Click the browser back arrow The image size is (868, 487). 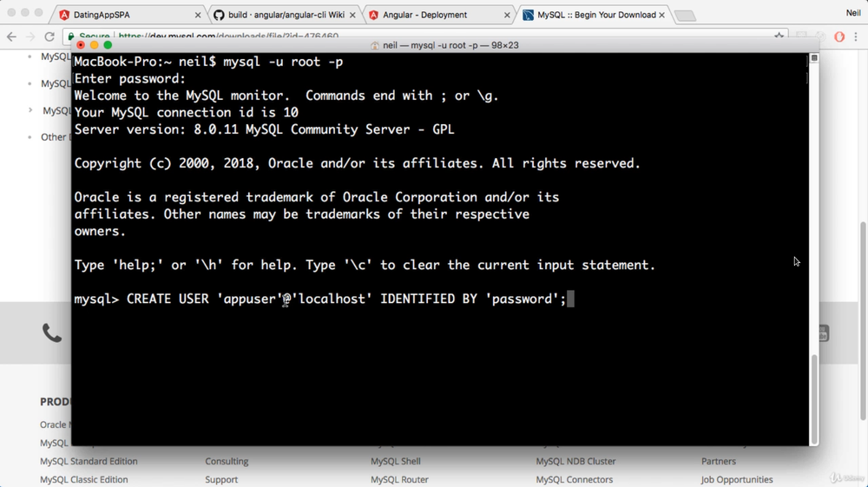point(11,37)
